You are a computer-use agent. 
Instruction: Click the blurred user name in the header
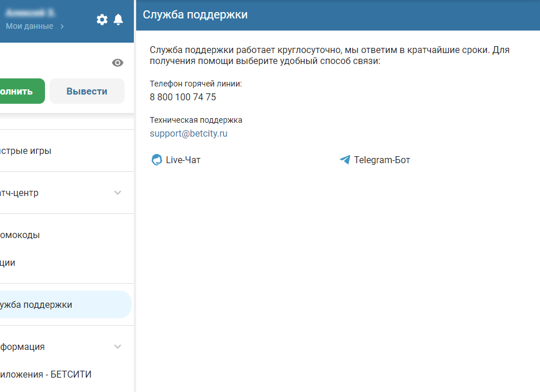31,13
